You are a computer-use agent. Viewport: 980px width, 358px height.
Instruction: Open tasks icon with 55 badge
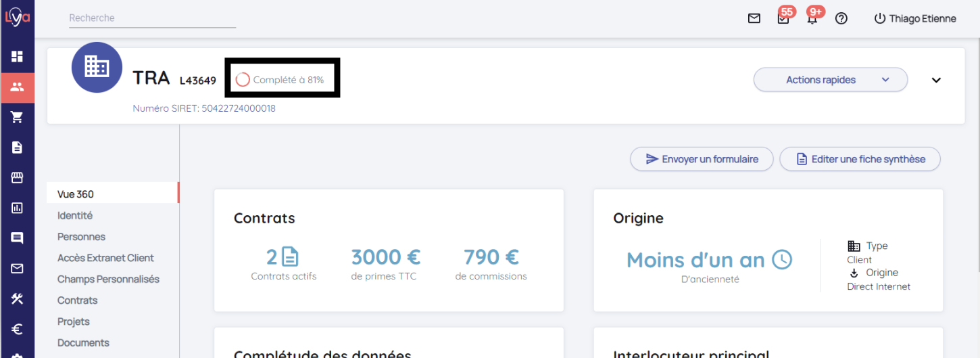click(783, 18)
